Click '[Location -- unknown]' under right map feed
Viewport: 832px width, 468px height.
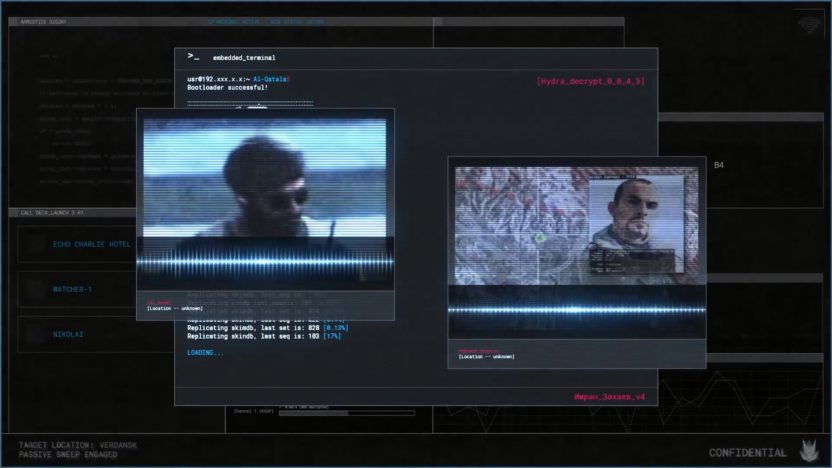[x=487, y=357]
